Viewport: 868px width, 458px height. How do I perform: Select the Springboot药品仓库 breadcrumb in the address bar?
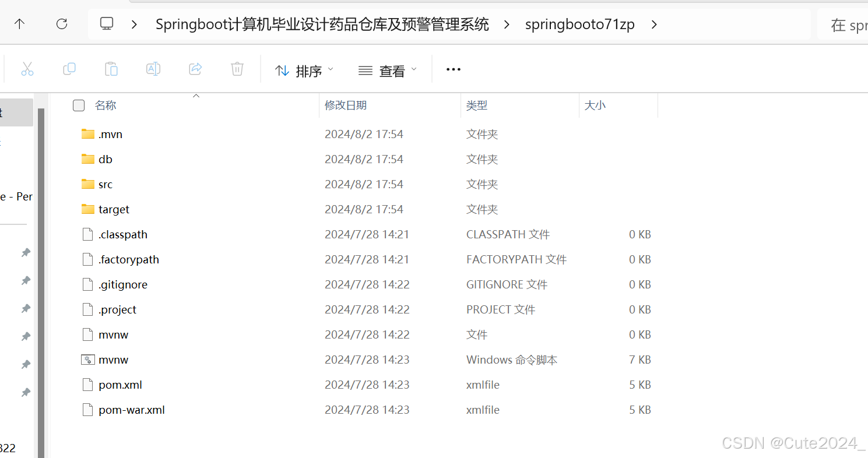[322, 24]
